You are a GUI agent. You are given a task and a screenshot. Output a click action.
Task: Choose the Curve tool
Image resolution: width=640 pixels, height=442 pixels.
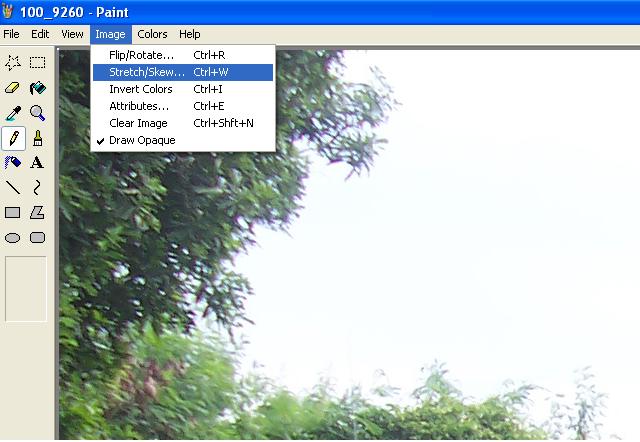(38, 188)
